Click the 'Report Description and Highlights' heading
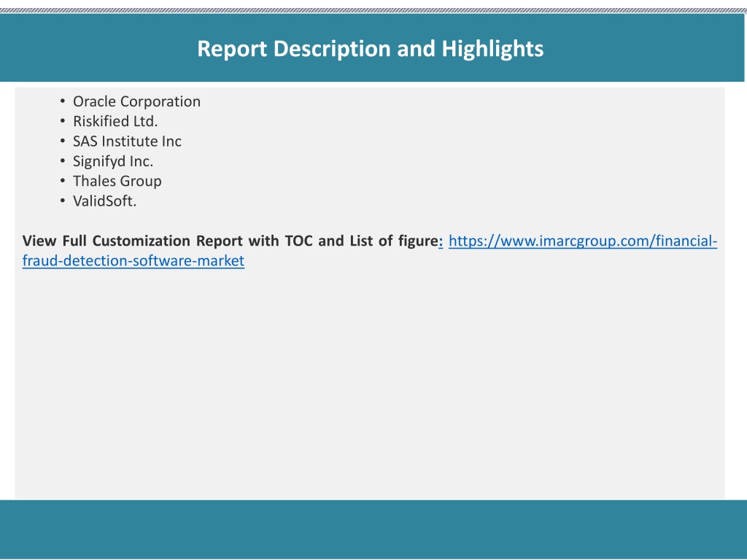The height and width of the screenshot is (560, 747). coord(370,49)
